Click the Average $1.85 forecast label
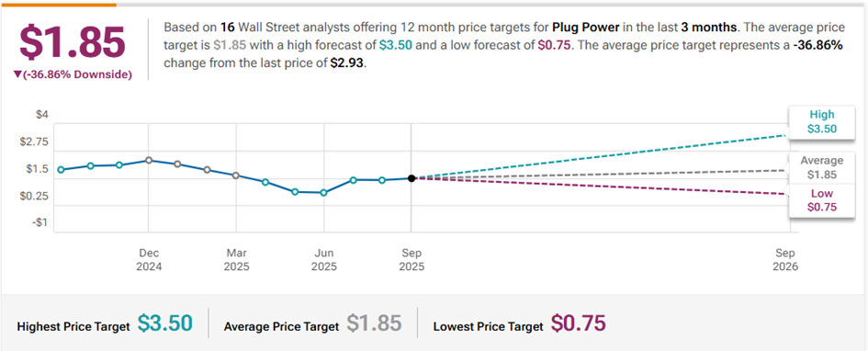Image resolution: width=868 pixels, height=351 pixels. click(x=821, y=168)
